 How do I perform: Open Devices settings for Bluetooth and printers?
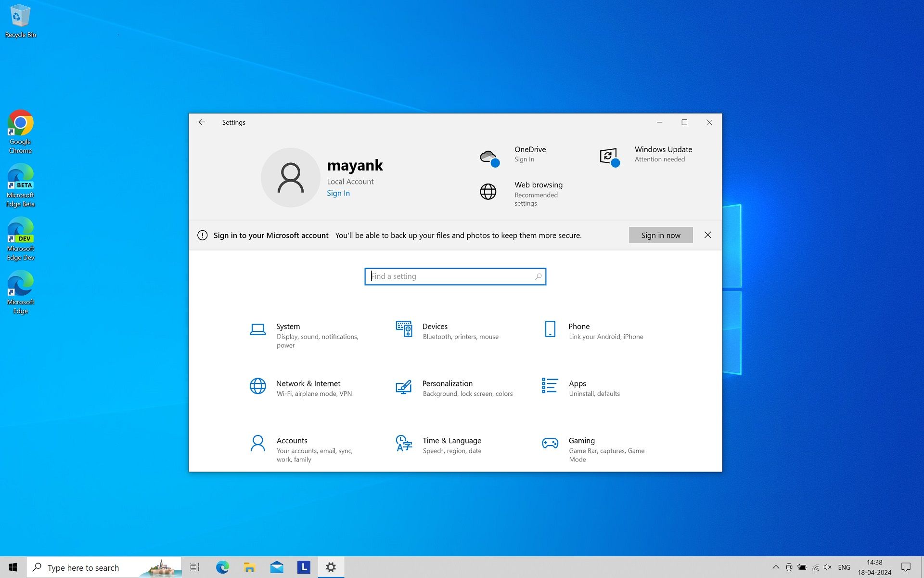(x=435, y=326)
